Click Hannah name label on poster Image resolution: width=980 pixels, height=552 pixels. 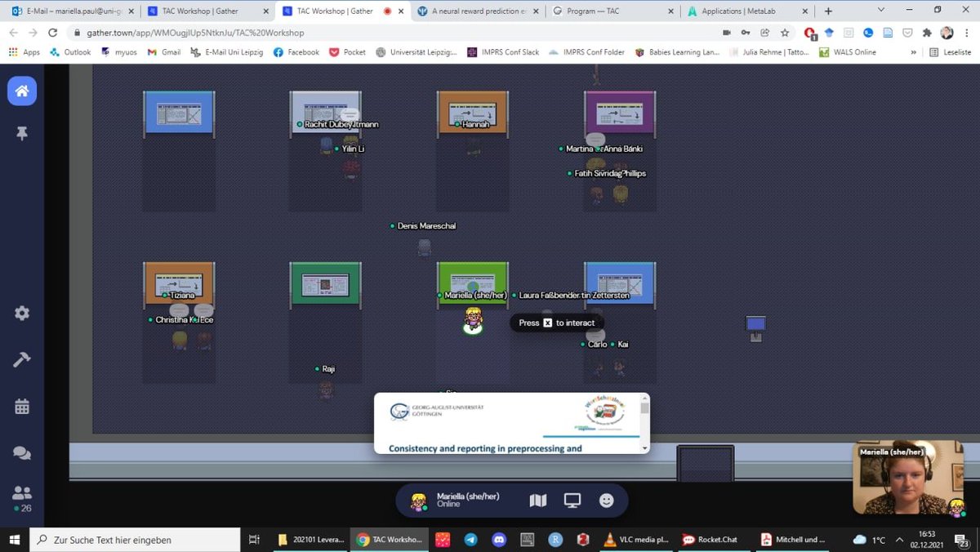pyautogui.click(x=475, y=124)
